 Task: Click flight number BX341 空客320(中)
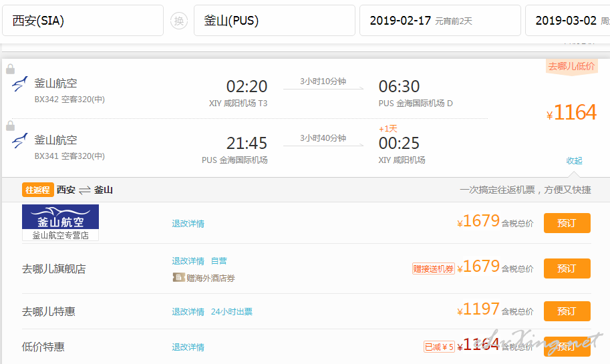coord(69,156)
